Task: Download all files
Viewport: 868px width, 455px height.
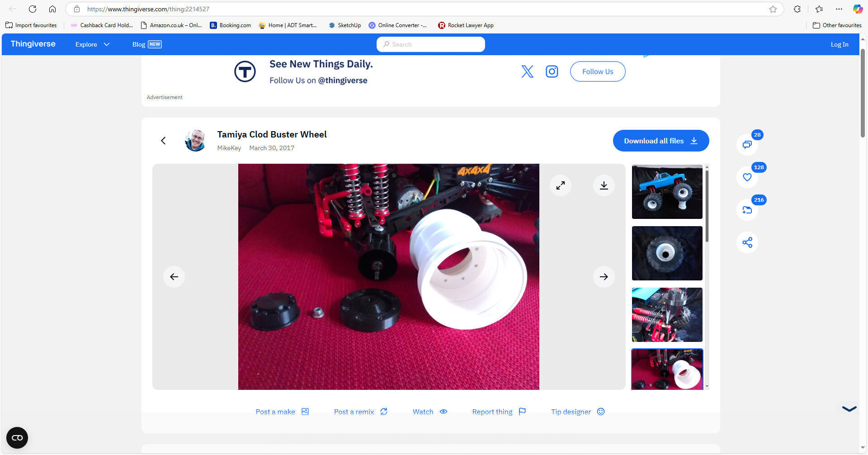Action: coord(661,141)
